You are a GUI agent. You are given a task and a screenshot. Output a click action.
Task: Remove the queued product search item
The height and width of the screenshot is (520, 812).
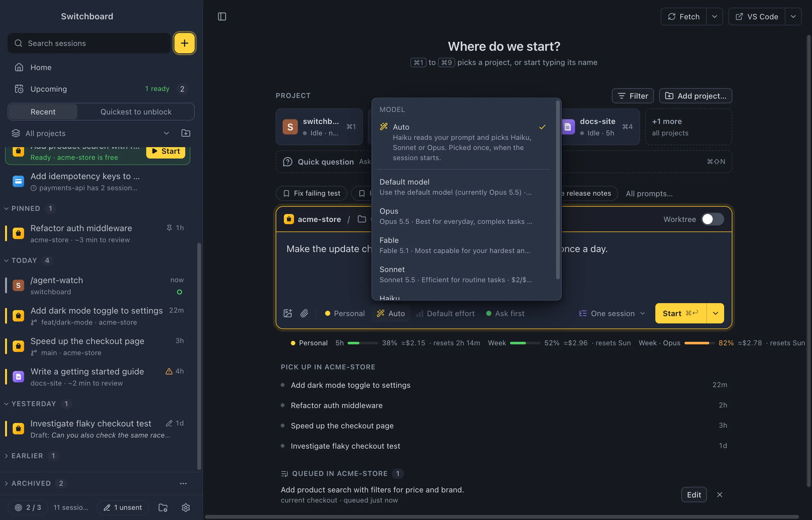point(720,495)
